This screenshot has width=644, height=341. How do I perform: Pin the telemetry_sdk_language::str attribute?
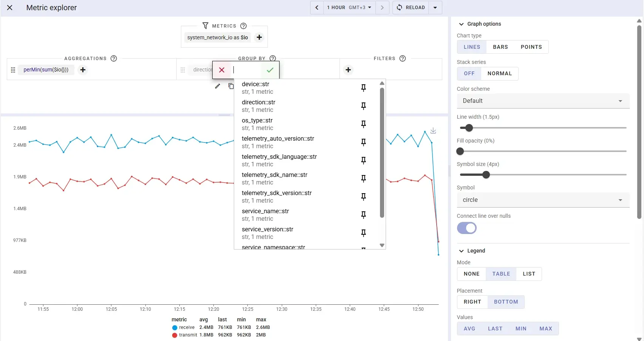(363, 160)
